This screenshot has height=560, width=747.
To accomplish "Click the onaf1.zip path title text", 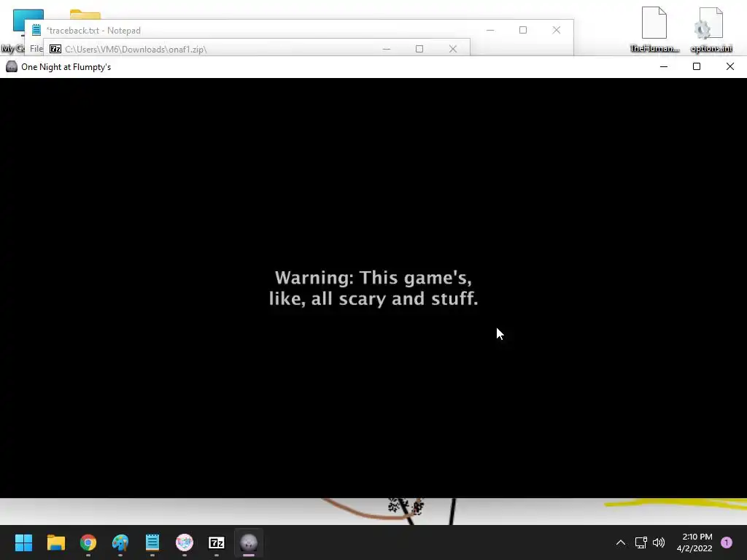I will click(136, 49).
